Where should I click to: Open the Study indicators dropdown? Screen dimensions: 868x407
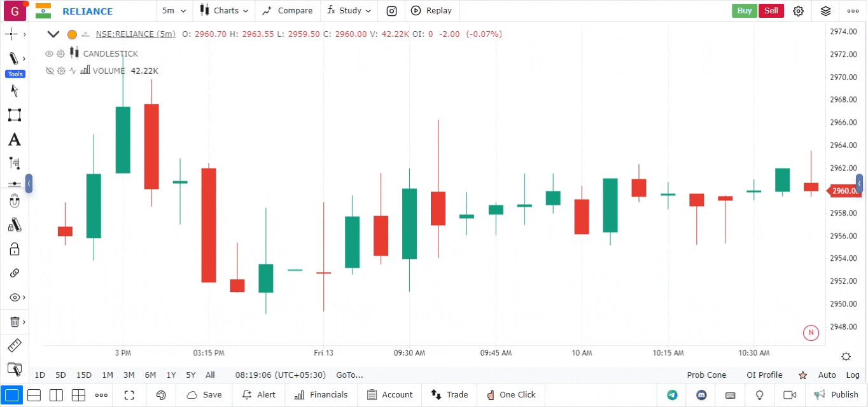coord(349,11)
